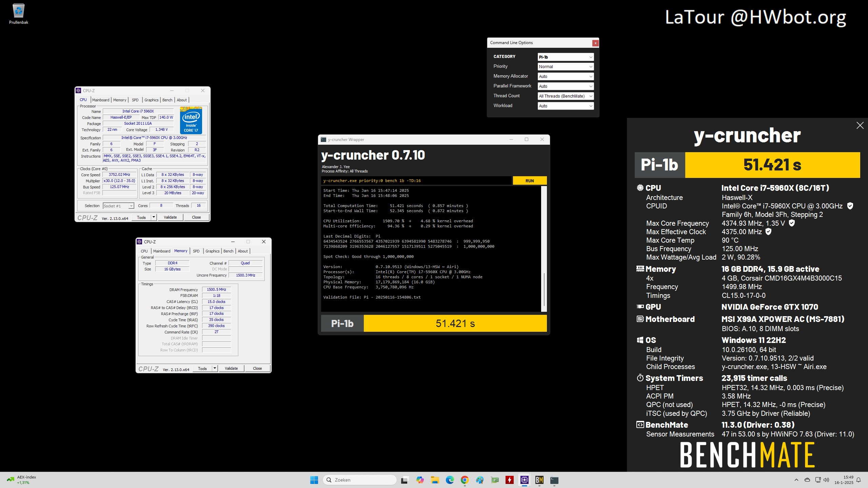
Task: Open Microsoft Edge from the taskbar
Action: [x=450, y=480]
